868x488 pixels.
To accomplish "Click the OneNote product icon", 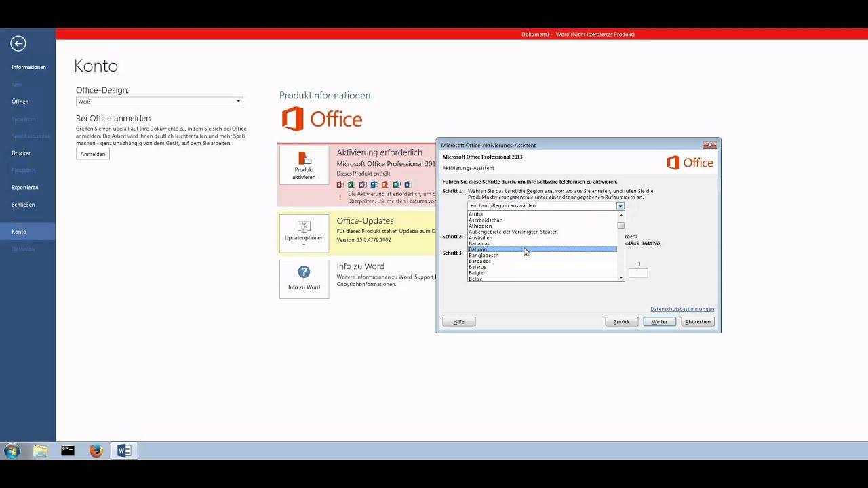I will pyautogui.click(x=363, y=184).
